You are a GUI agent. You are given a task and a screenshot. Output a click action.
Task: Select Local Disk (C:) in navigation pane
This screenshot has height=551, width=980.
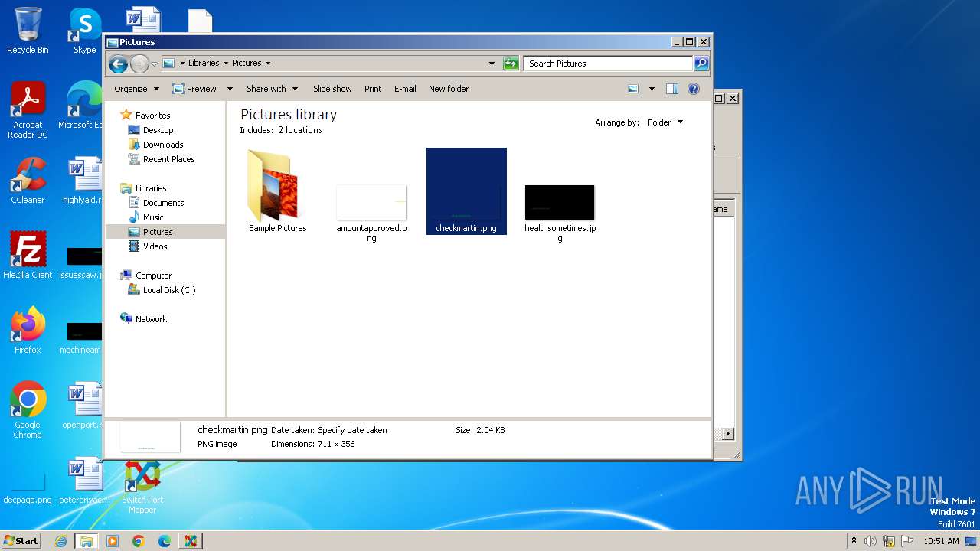pos(168,290)
